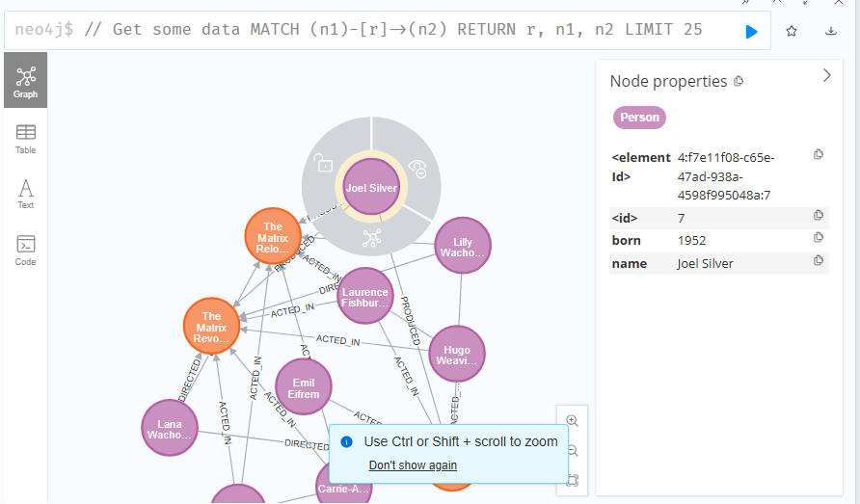The height and width of the screenshot is (504, 860).
Task: Switch to Text view
Action: pos(26,194)
